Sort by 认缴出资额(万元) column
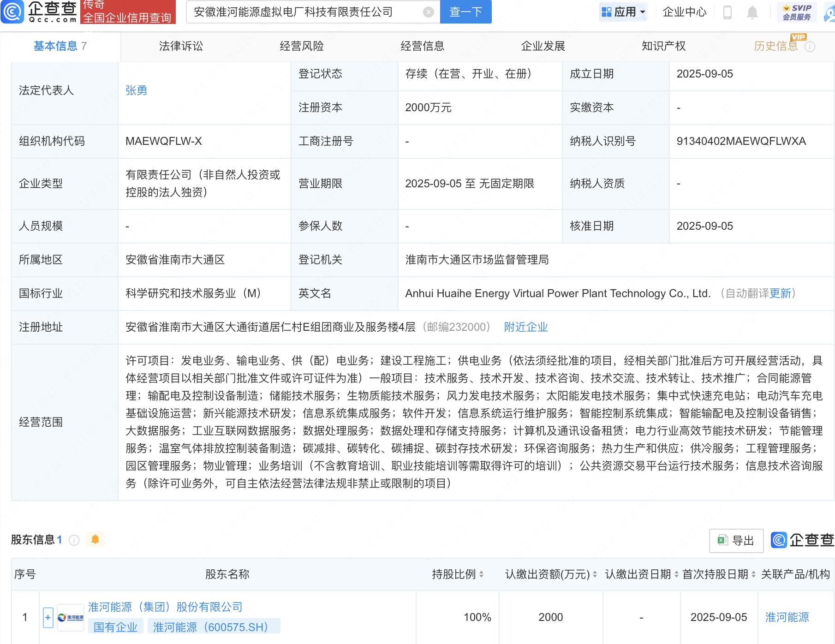The height and width of the screenshot is (644, 835). tap(595, 574)
